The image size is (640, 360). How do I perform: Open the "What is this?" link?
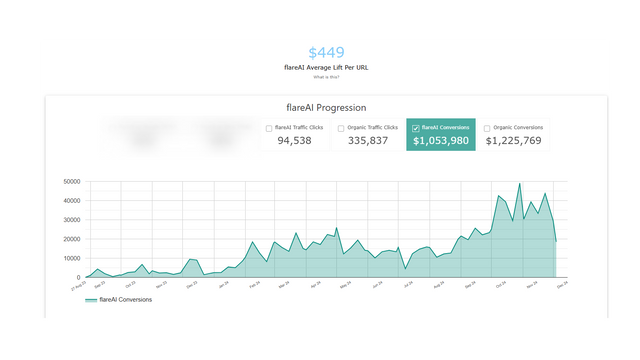pos(326,77)
